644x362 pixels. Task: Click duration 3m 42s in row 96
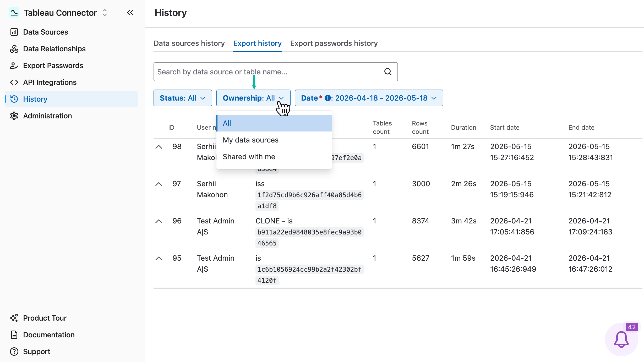click(463, 221)
